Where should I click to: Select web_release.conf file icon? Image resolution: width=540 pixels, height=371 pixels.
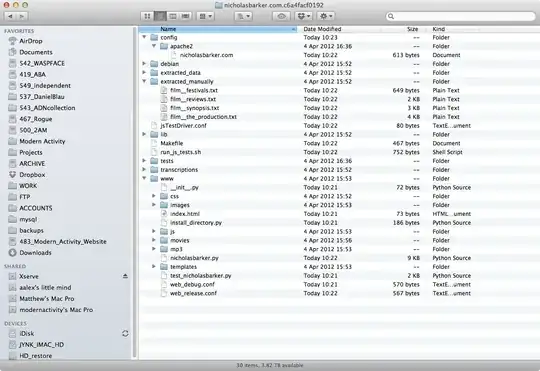(x=164, y=293)
